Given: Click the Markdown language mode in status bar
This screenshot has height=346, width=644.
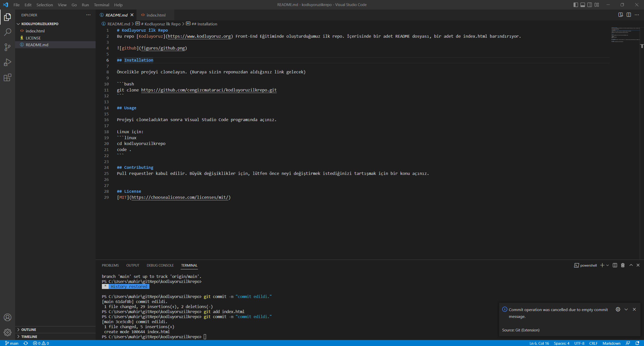Looking at the screenshot, I should click(611, 343).
